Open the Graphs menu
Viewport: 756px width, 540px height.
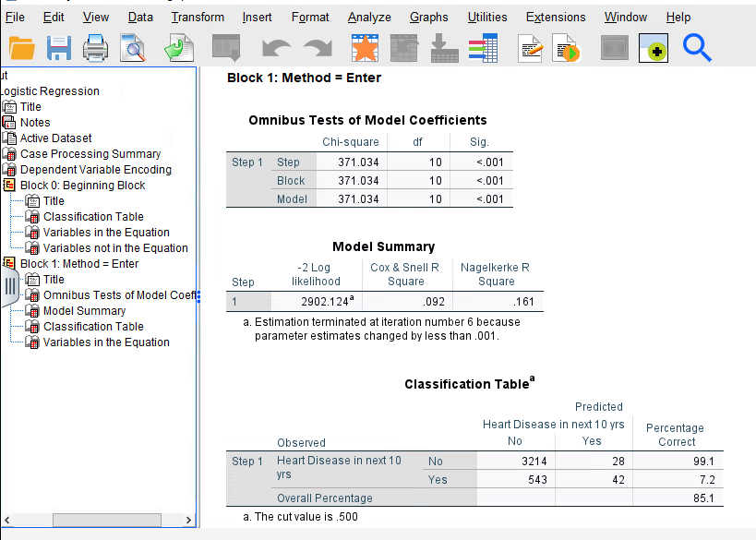(x=428, y=17)
